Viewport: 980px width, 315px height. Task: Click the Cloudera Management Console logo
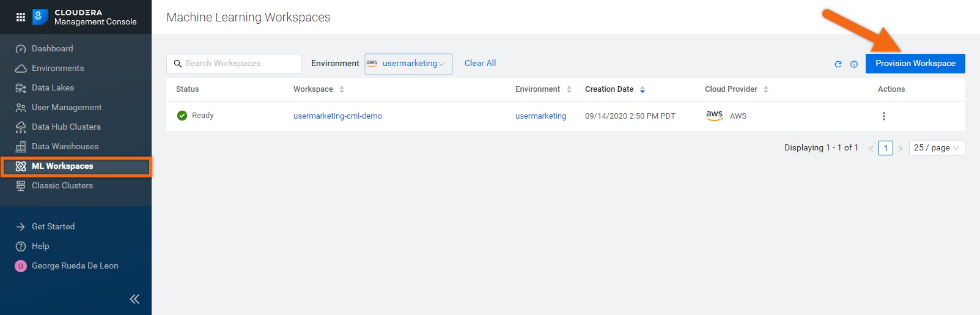point(84,17)
